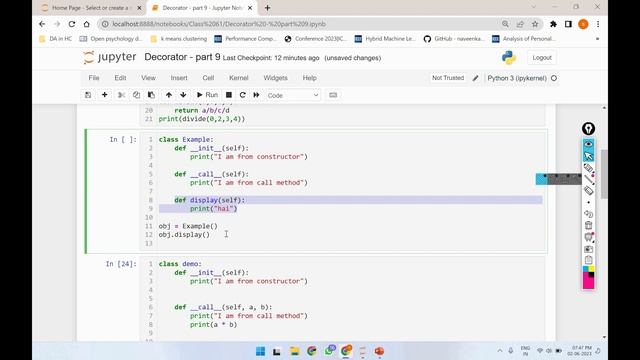Click the notebook vertical scrollbar thumb
Viewport: 640px width, 360px height.
pyautogui.click(x=604, y=173)
